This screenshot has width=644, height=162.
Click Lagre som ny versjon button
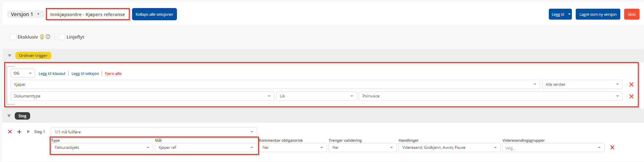click(598, 14)
